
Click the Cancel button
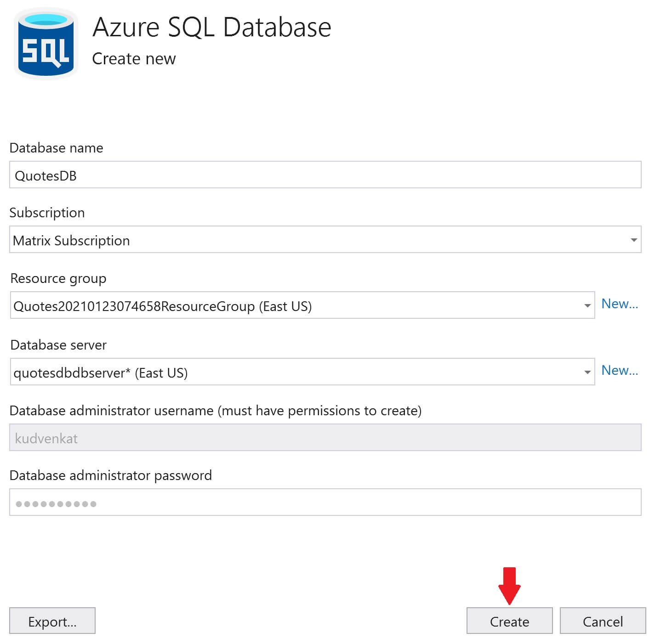603,621
